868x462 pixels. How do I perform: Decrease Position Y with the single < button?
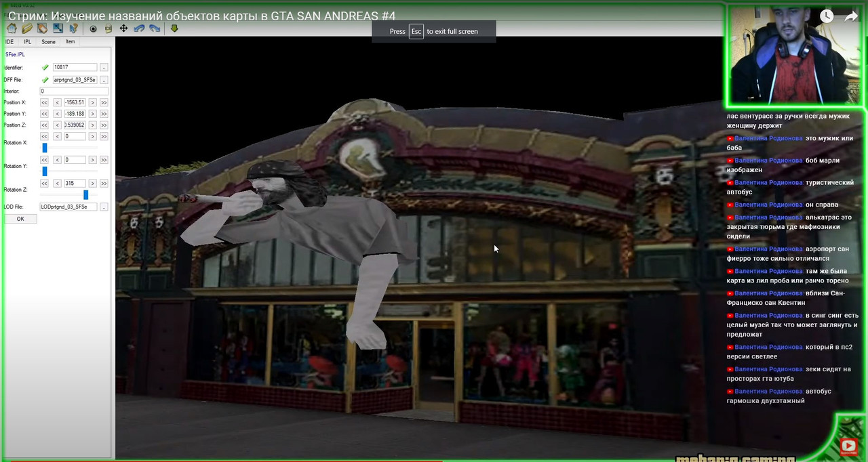pos(57,114)
